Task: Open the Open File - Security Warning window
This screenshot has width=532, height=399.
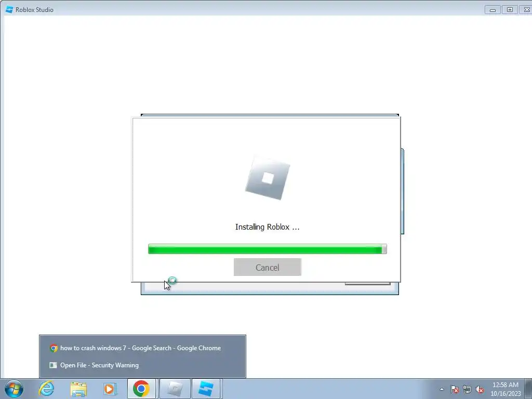Action: pos(142,365)
